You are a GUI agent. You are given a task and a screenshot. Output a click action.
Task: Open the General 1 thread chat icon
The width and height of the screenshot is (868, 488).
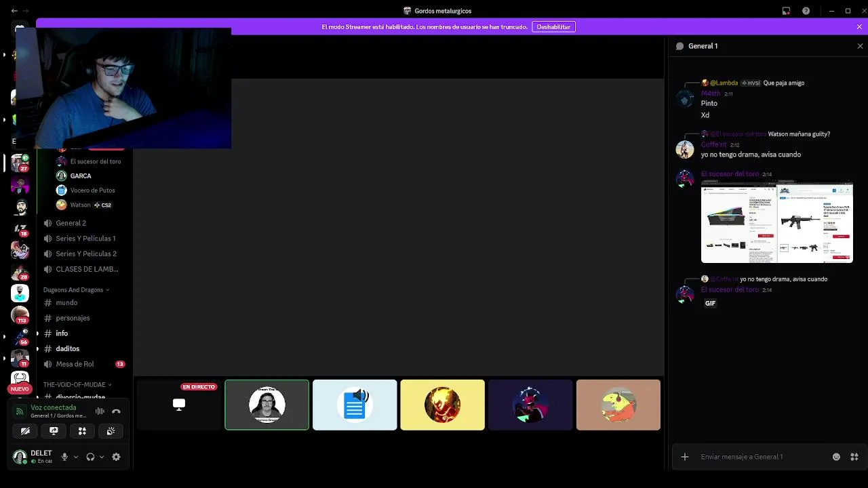pos(679,46)
